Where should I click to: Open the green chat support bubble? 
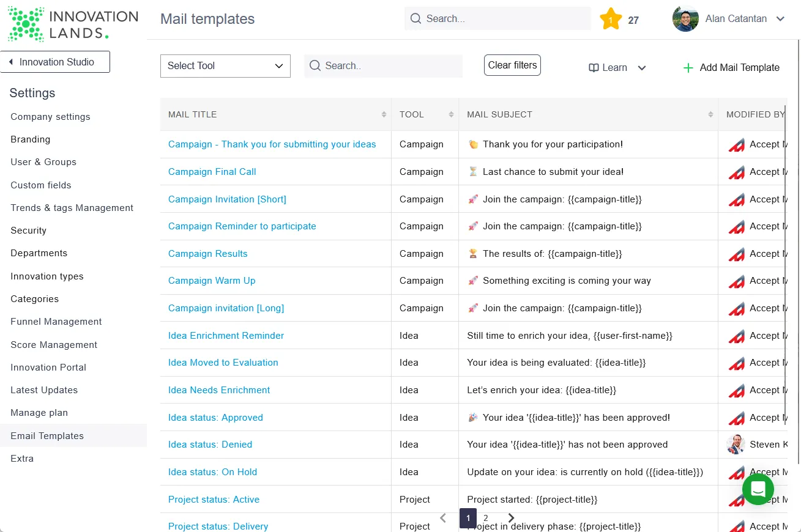pos(758,489)
